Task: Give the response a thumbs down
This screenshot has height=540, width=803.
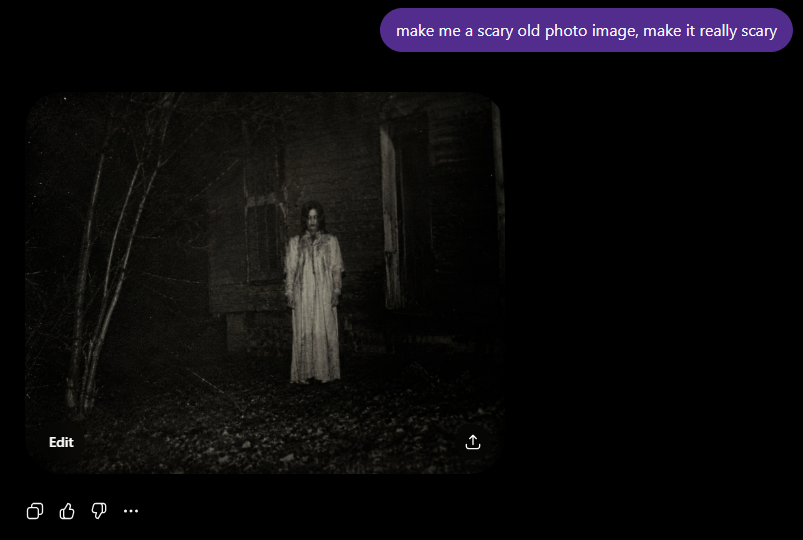Action: [x=99, y=511]
